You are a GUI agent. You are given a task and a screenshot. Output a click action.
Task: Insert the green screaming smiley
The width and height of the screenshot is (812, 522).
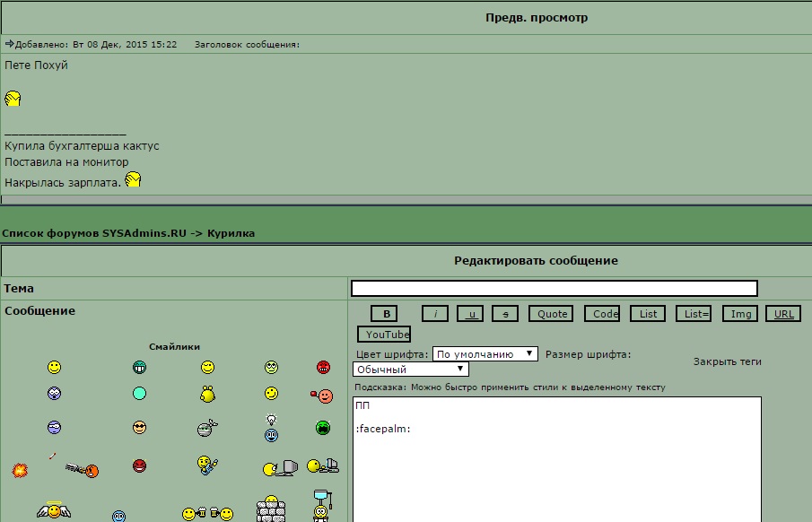pyautogui.click(x=323, y=428)
